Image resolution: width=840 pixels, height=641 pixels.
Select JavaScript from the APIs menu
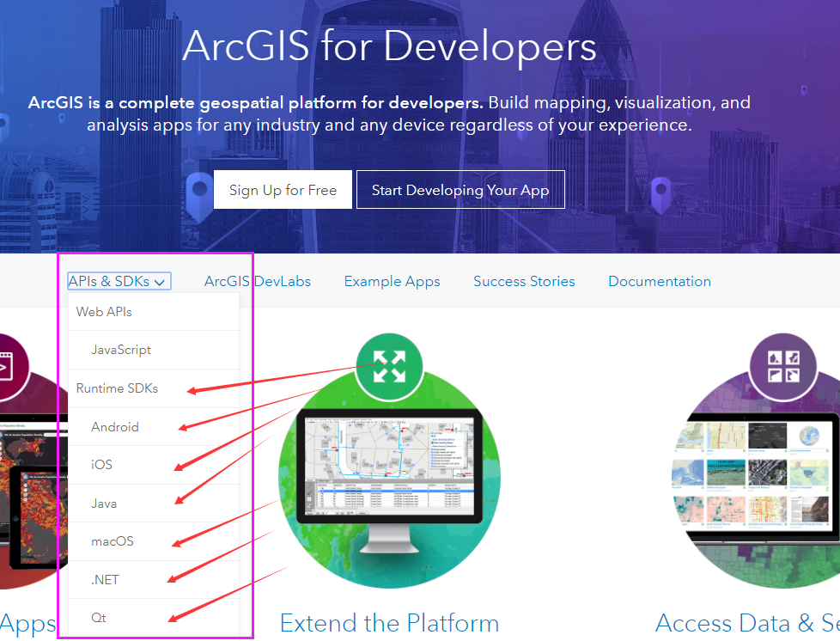(154, 350)
